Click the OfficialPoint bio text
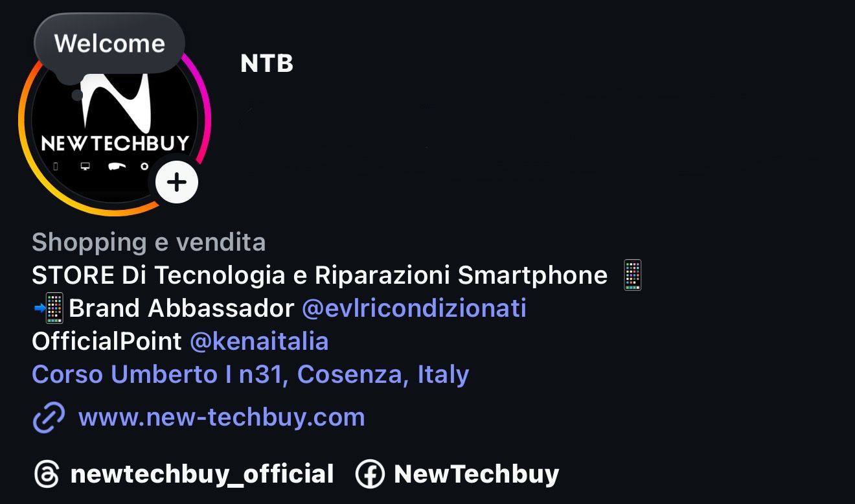 coord(107,341)
